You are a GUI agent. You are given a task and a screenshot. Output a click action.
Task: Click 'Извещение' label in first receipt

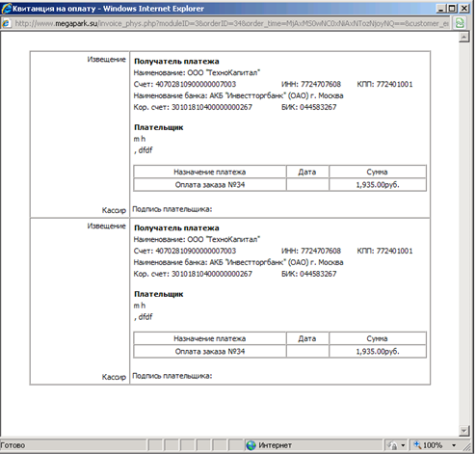click(x=106, y=59)
